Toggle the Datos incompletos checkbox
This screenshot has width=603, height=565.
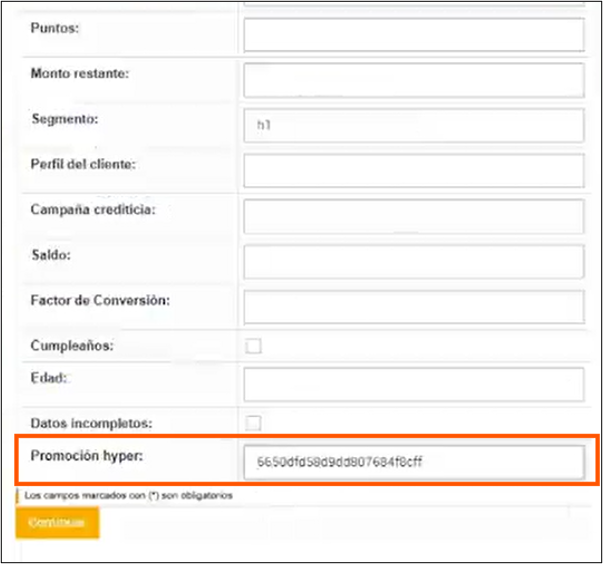pyautogui.click(x=254, y=422)
